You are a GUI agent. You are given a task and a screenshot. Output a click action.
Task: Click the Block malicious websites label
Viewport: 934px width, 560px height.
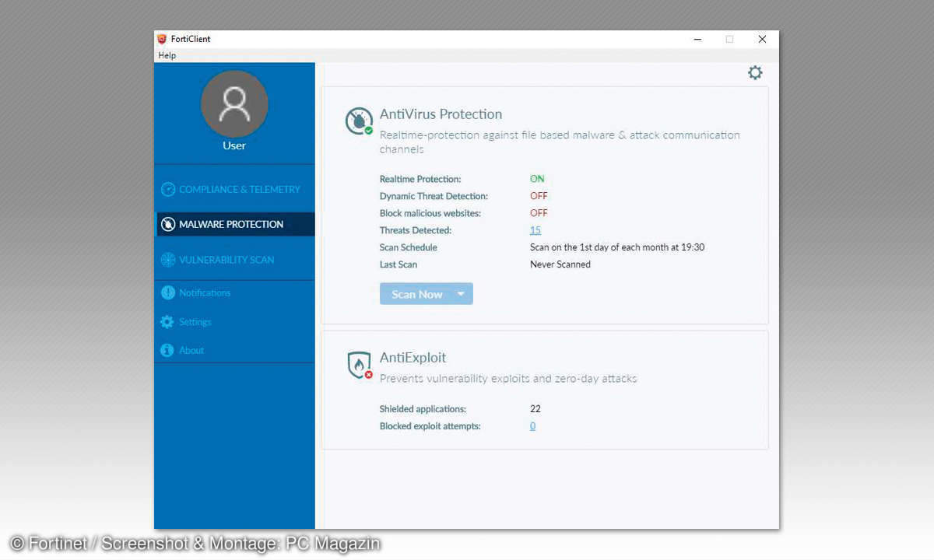pyautogui.click(x=430, y=213)
